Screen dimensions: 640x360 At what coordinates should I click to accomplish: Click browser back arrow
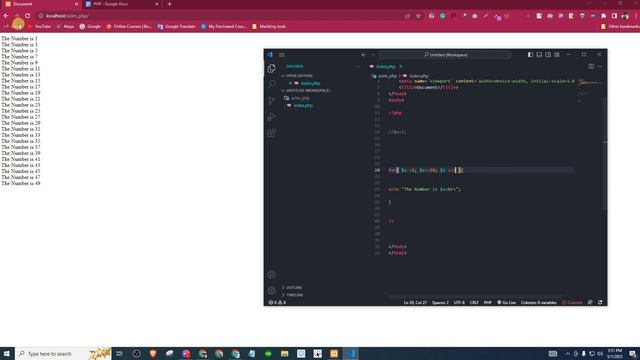point(6,16)
